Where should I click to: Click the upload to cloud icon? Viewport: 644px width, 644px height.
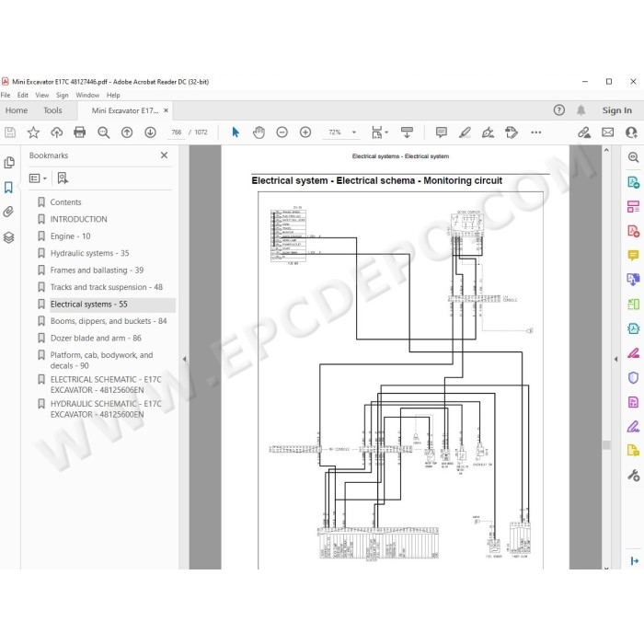point(57,132)
